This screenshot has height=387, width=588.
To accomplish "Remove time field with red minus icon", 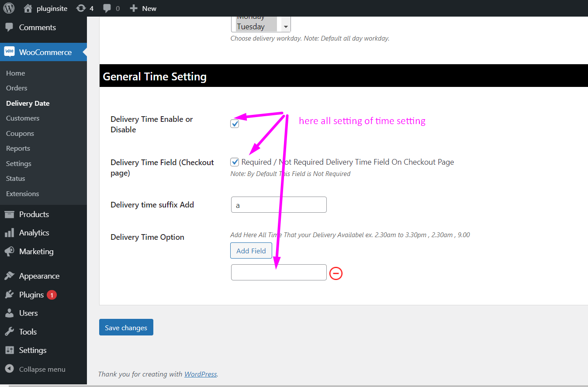I will (x=336, y=273).
